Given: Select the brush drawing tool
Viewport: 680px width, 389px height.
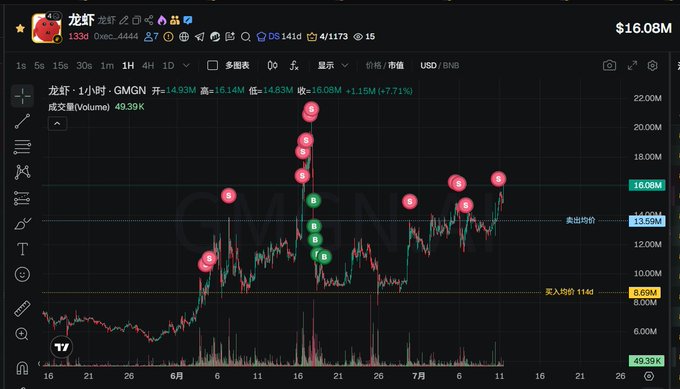Looking at the screenshot, I should point(22,224).
